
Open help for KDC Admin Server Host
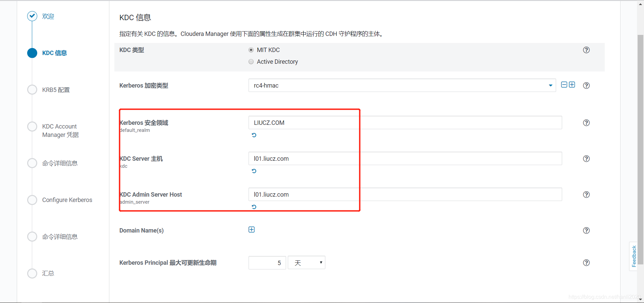tap(586, 194)
